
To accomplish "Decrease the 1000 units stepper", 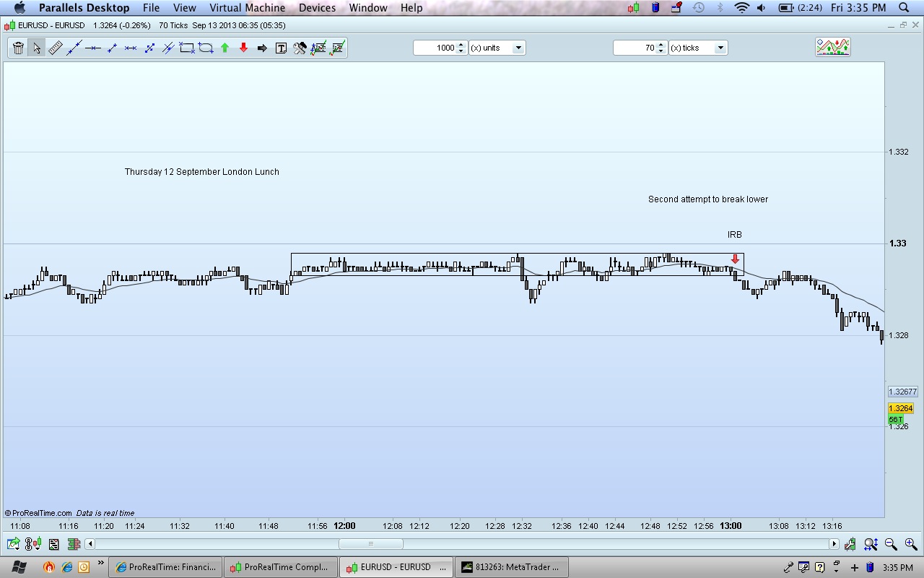I will (461, 51).
